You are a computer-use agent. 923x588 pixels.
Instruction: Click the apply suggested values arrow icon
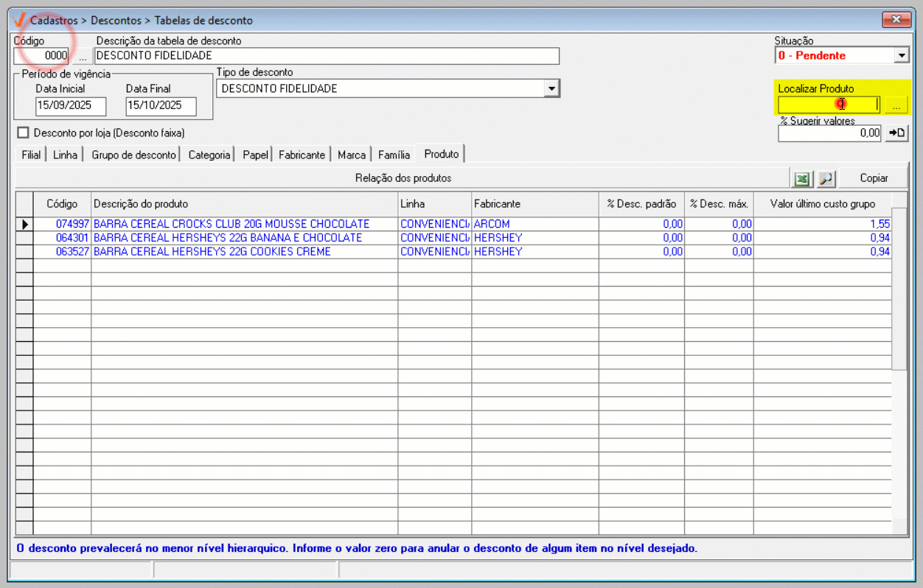896,133
